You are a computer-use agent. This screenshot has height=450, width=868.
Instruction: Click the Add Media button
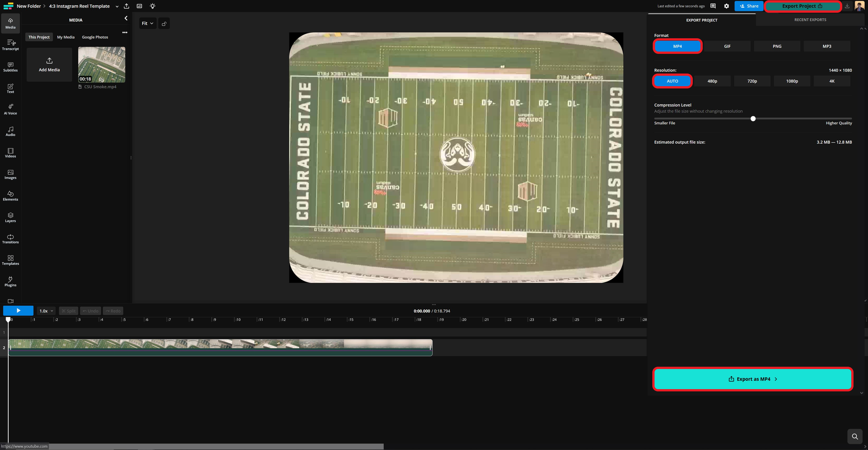click(49, 65)
